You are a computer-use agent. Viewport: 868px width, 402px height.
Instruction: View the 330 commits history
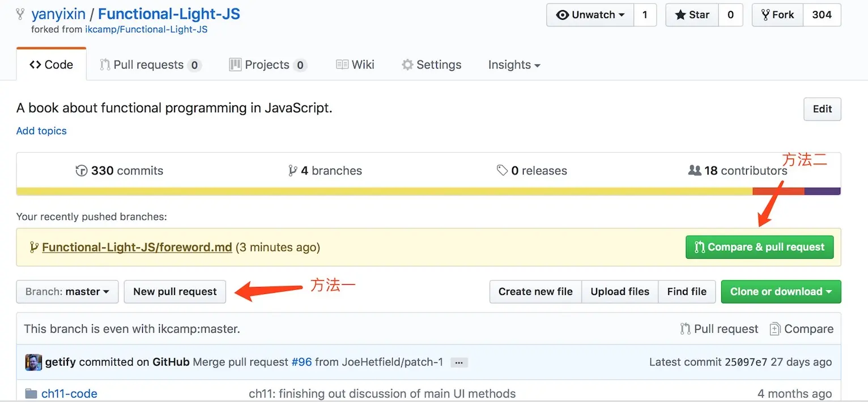pos(120,170)
